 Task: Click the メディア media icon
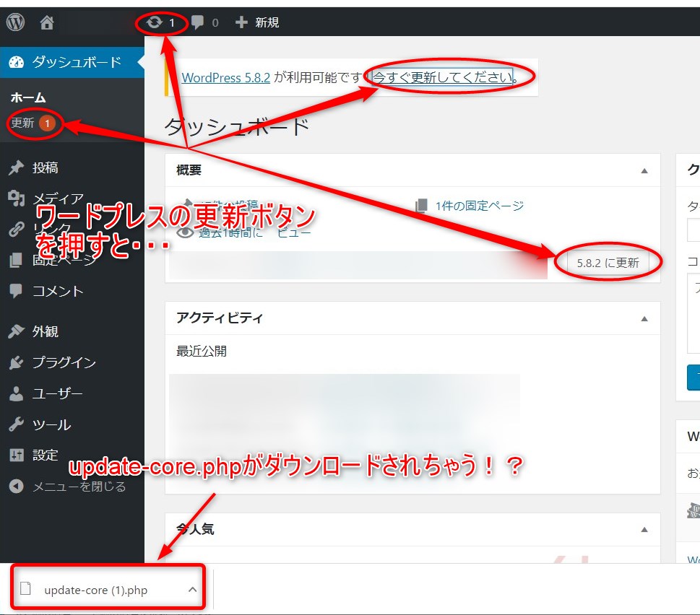point(16,198)
